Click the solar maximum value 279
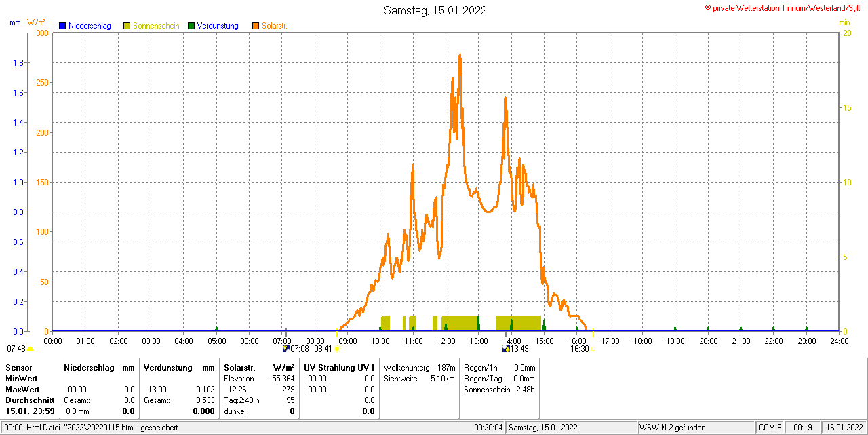Viewport: 868px width, 435px height. (288, 390)
